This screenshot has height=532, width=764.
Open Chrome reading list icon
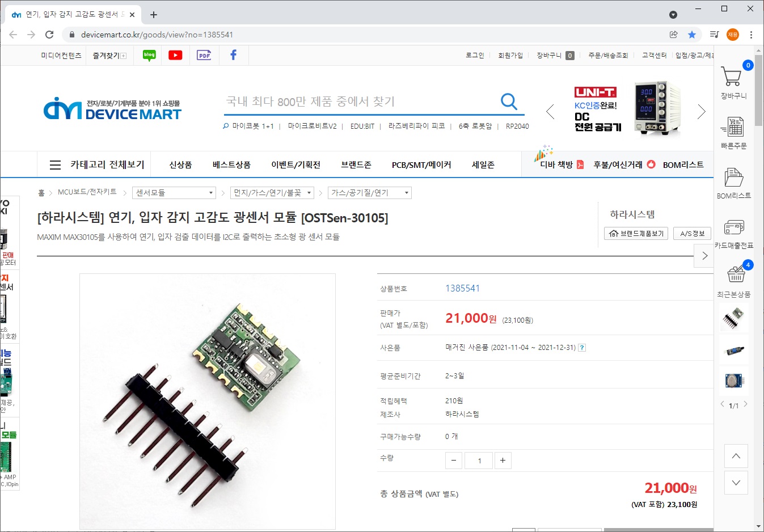[x=714, y=35]
